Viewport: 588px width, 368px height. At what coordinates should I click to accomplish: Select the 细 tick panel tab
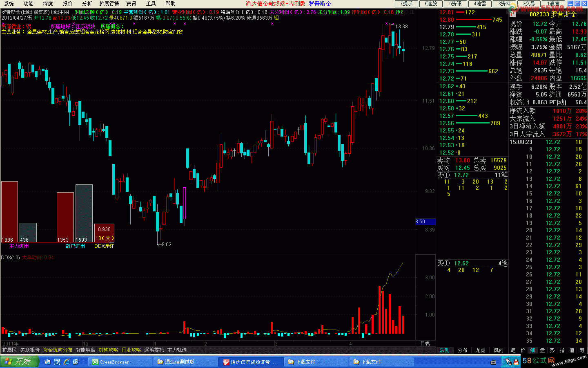click(x=532, y=350)
